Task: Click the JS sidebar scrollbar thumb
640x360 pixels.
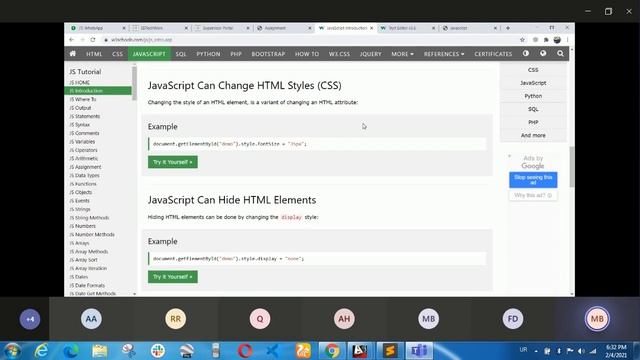Action: [134, 83]
